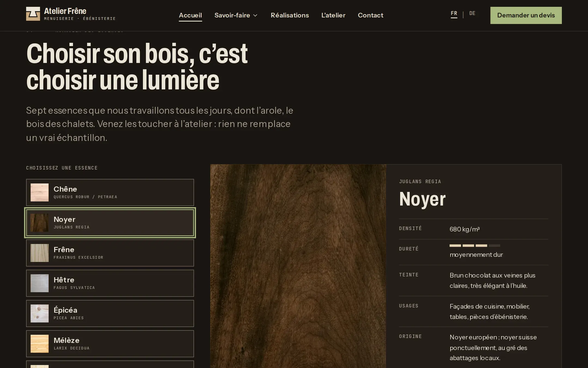Screen dimensions: 588x368
Task: Select the Frêne wood option
Action: tap(110, 253)
